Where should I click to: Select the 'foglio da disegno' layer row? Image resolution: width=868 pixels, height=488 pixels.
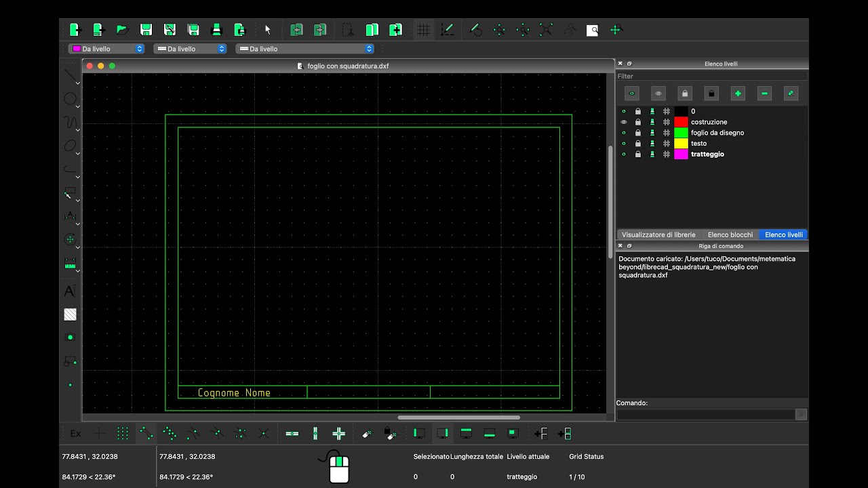pos(712,133)
